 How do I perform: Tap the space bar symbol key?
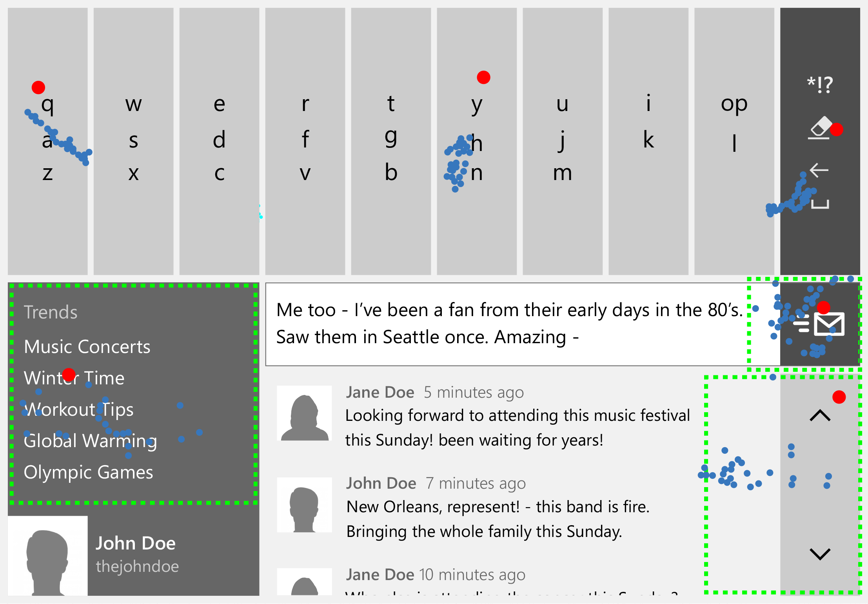[820, 204]
